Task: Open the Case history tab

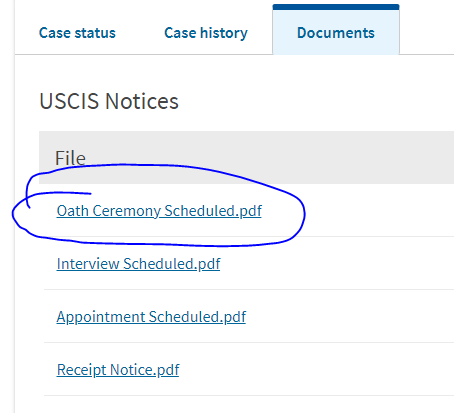Action: click(x=206, y=33)
